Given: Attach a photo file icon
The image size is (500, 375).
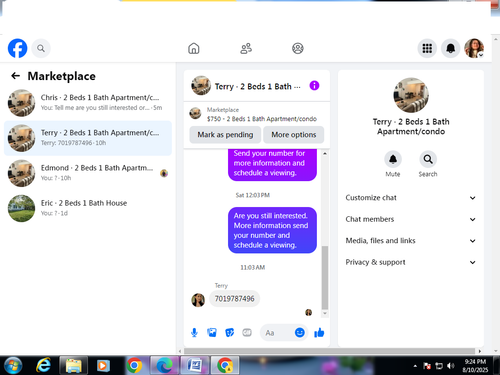Looking at the screenshot, I should click(212, 332).
